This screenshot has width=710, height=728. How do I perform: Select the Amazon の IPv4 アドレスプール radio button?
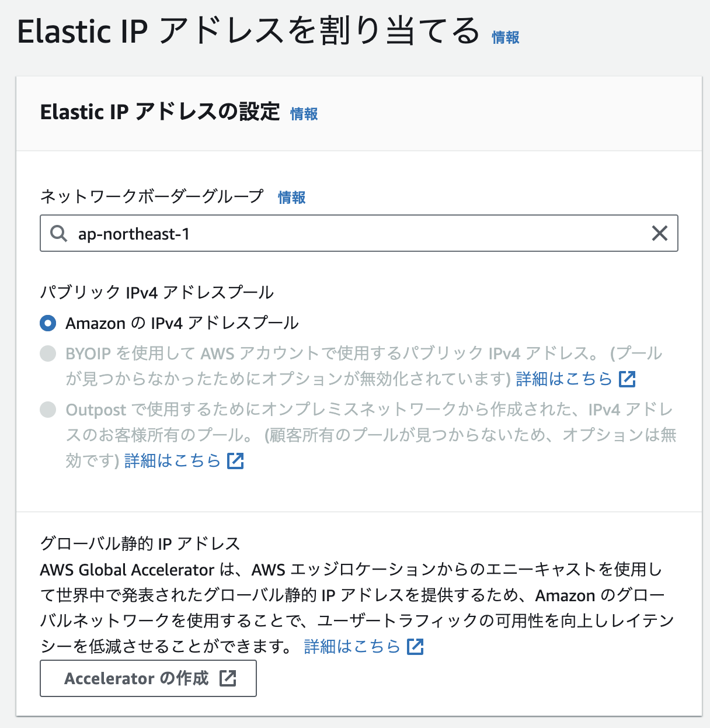coord(47,323)
